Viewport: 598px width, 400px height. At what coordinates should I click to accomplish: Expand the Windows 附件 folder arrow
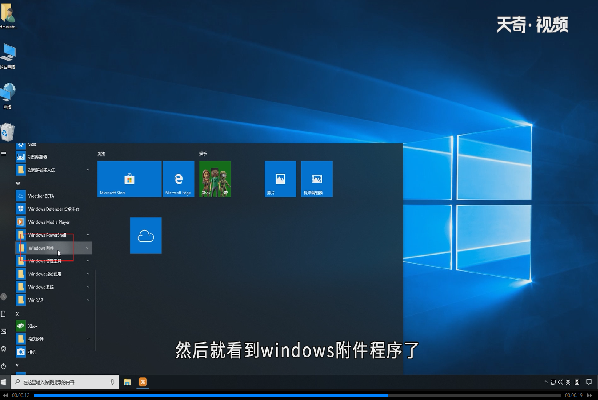pyautogui.click(x=87, y=248)
